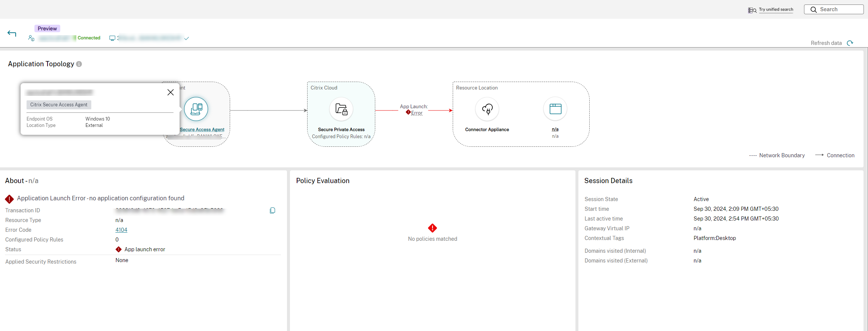Click the No policies matched error icon
This screenshot has width=868, height=331.
click(x=433, y=228)
